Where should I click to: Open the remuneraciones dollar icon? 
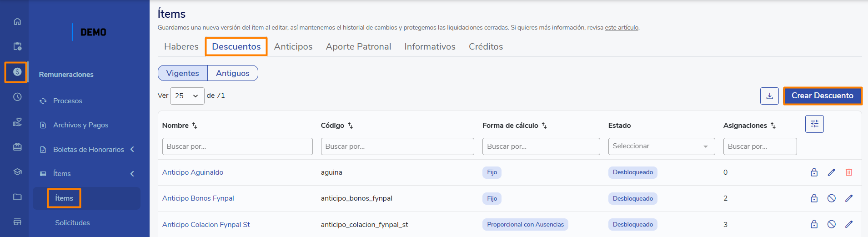pos(17,72)
